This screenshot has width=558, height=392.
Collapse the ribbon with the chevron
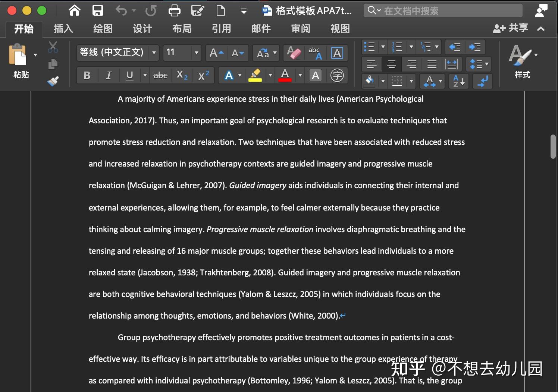[541, 29]
